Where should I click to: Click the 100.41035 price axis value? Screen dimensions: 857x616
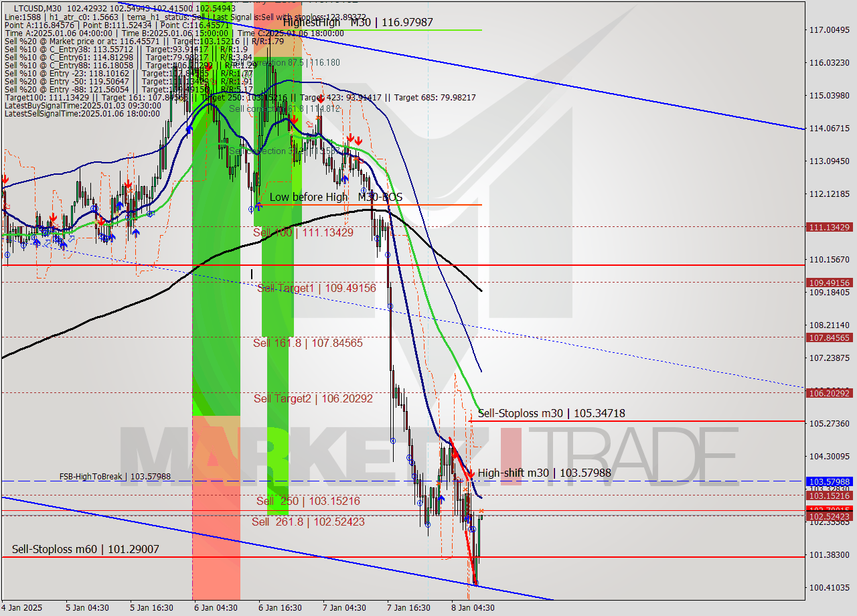[830, 587]
